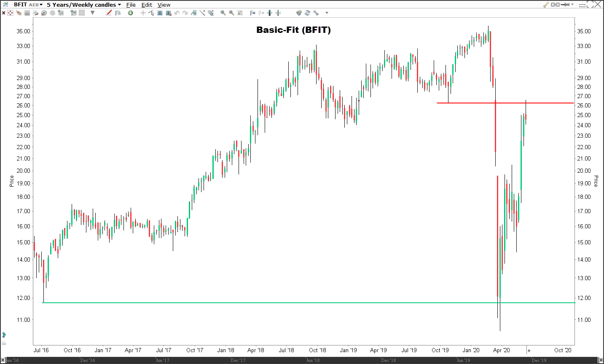This screenshot has height=364, width=604.
Task: Select the green horizontal support line
Action: (309, 302)
